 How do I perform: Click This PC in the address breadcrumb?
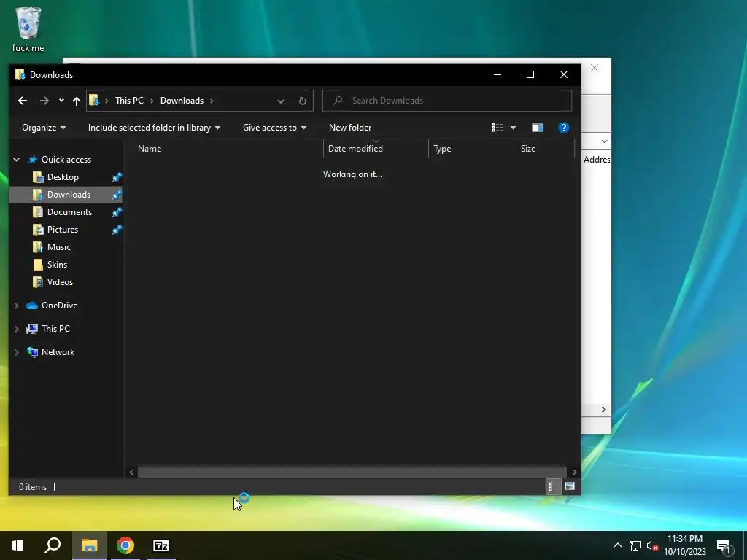129,101
